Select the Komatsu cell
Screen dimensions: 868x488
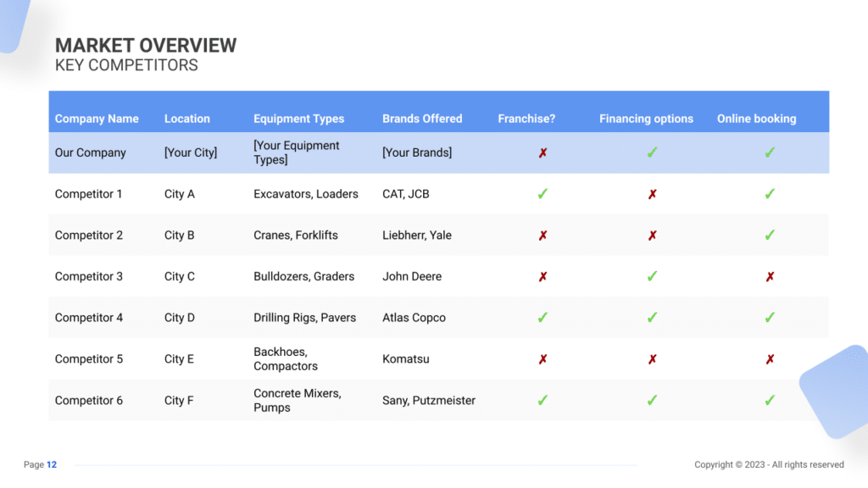(x=406, y=359)
